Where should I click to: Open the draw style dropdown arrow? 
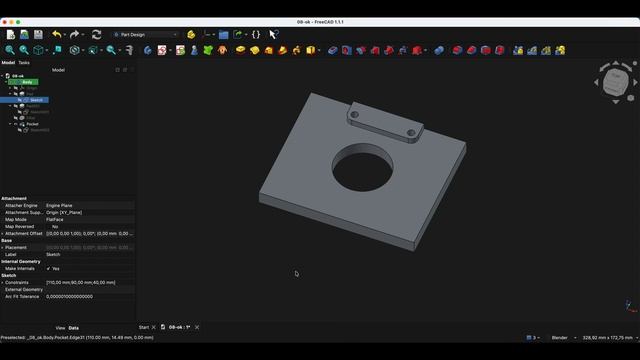point(83,51)
